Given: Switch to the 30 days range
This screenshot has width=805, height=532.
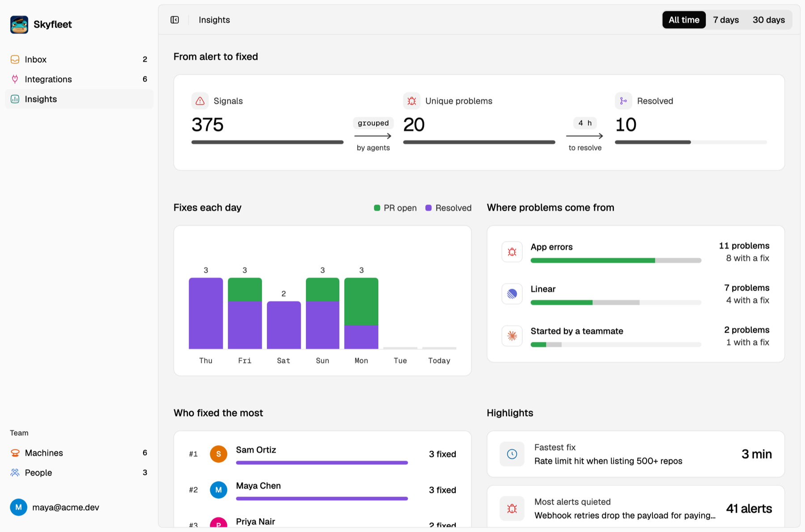Looking at the screenshot, I should (x=769, y=20).
